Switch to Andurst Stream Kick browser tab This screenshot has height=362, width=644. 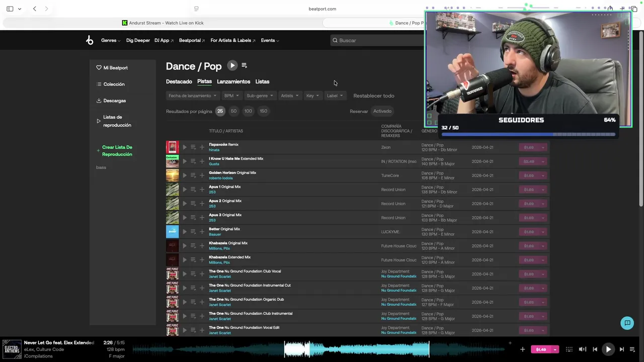point(163,23)
